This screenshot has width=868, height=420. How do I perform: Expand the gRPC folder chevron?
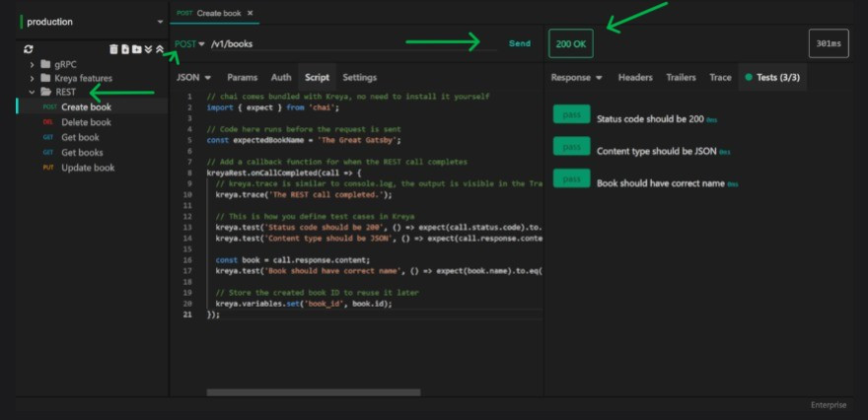point(33,64)
